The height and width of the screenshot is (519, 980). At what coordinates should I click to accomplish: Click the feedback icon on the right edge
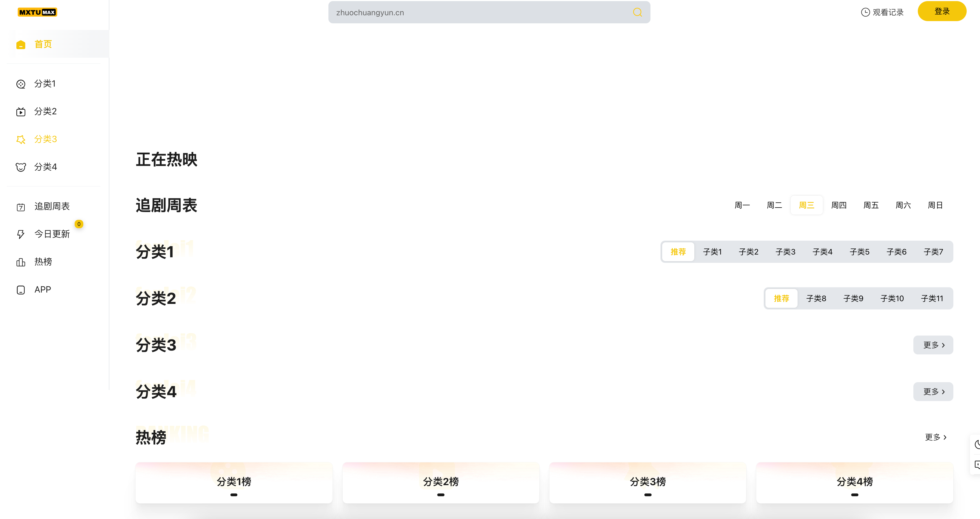pyautogui.click(x=977, y=464)
